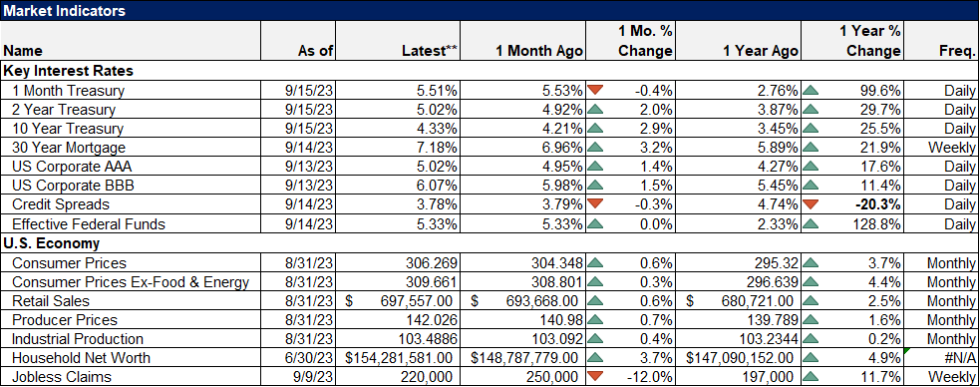Click the red down arrow in 1 Month Treasury row
The image size is (980, 387).
595,90
